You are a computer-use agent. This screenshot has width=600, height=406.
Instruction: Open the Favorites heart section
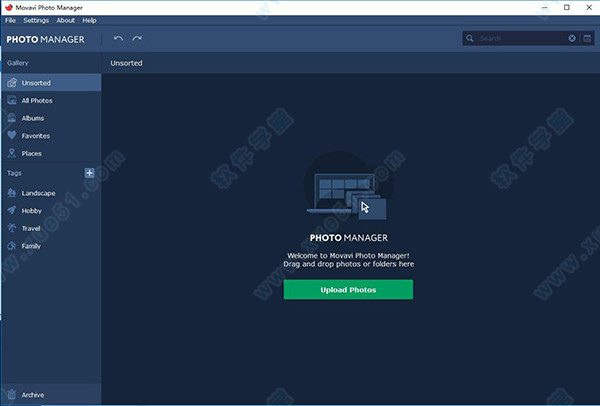coord(36,136)
